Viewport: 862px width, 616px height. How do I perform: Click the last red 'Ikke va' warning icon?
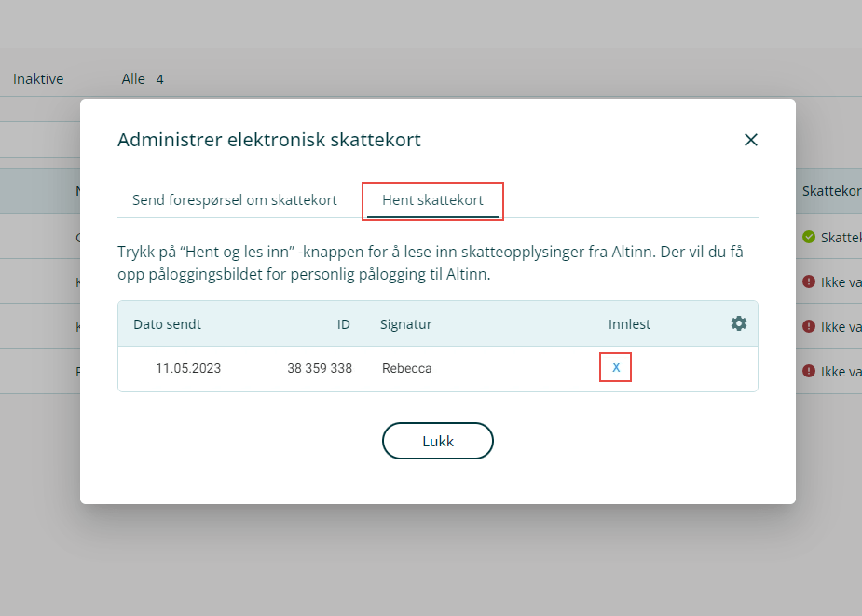(809, 371)
